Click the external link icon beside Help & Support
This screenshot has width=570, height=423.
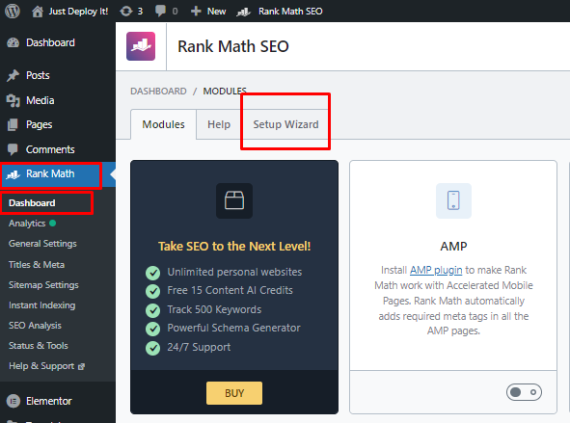[x=81, y=366]
